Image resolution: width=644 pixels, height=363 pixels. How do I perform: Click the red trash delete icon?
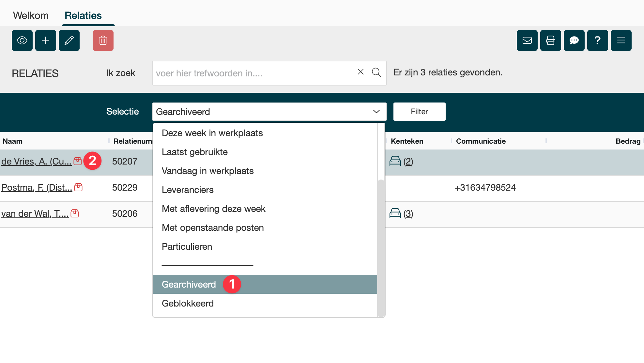[103, 40]
